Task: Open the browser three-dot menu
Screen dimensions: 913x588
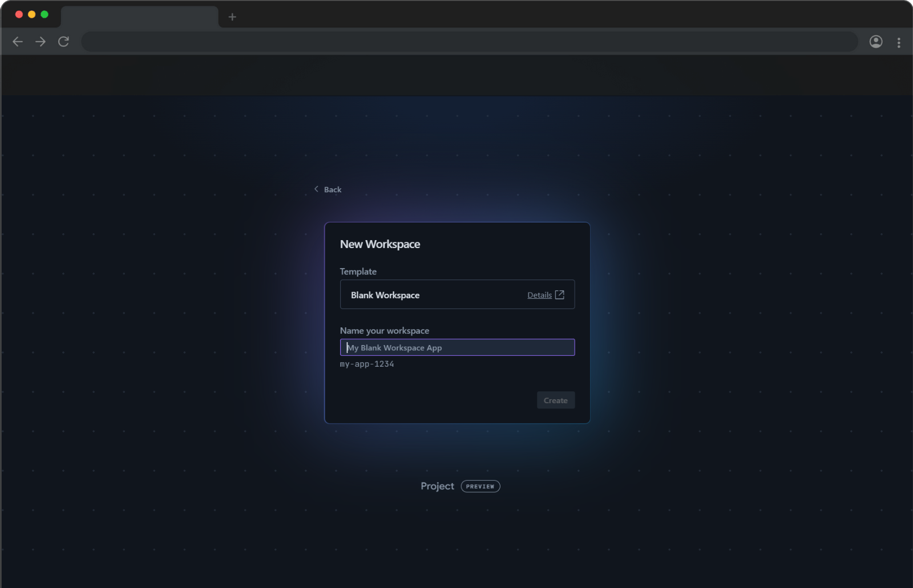Action: 899,42
